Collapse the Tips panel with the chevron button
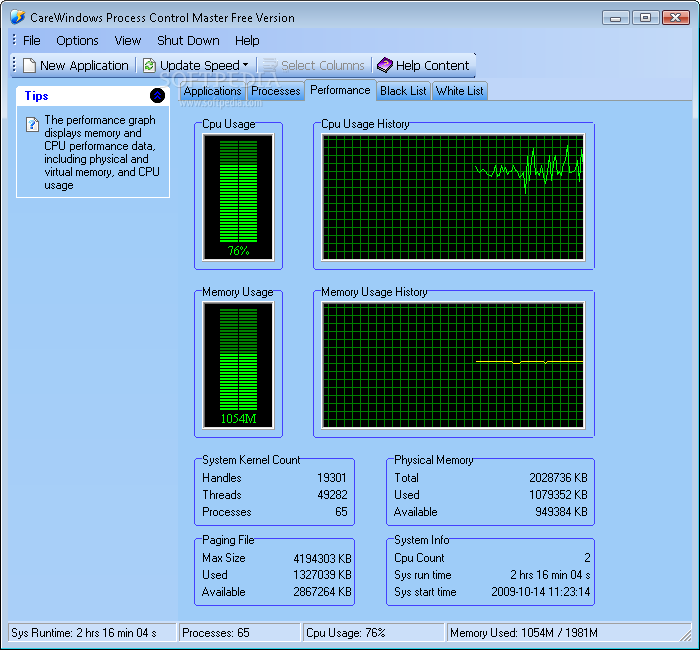This screenshot has height=650, width=700. tap(157, 95)
